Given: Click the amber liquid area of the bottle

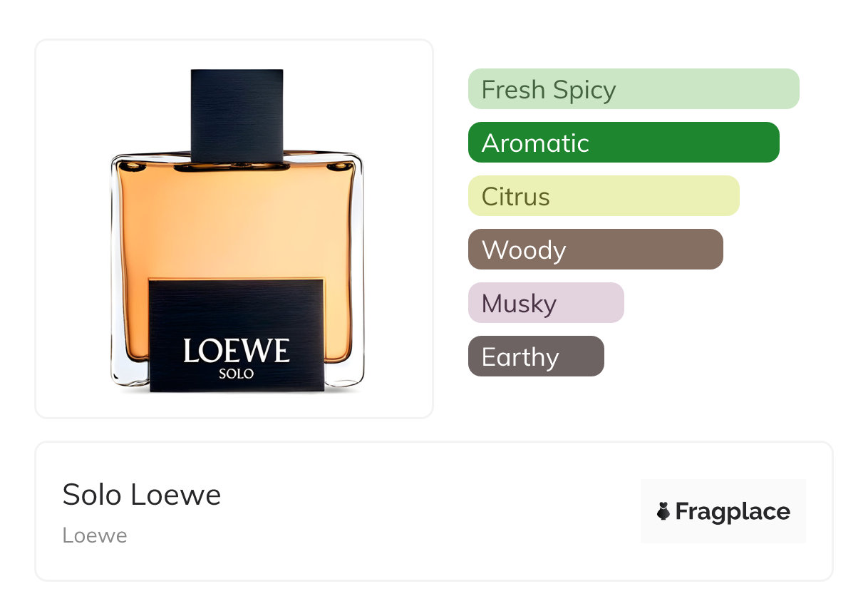Looking at the screenshot, I should (x=235, y=221).
